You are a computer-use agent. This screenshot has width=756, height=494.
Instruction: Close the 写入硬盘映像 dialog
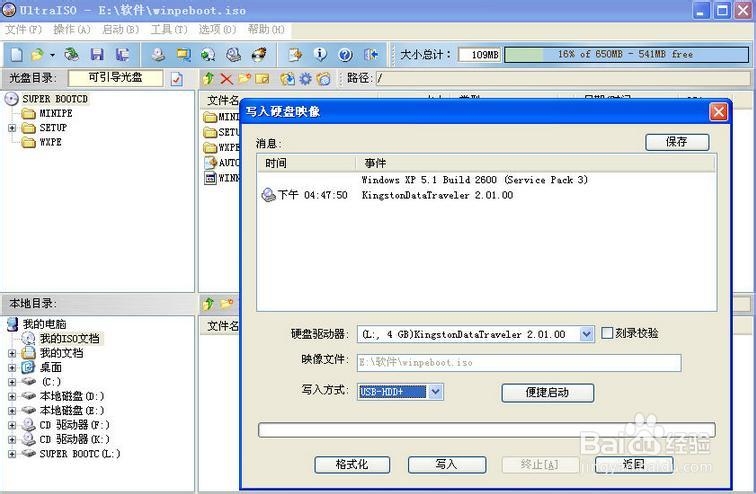coord(718,112)
